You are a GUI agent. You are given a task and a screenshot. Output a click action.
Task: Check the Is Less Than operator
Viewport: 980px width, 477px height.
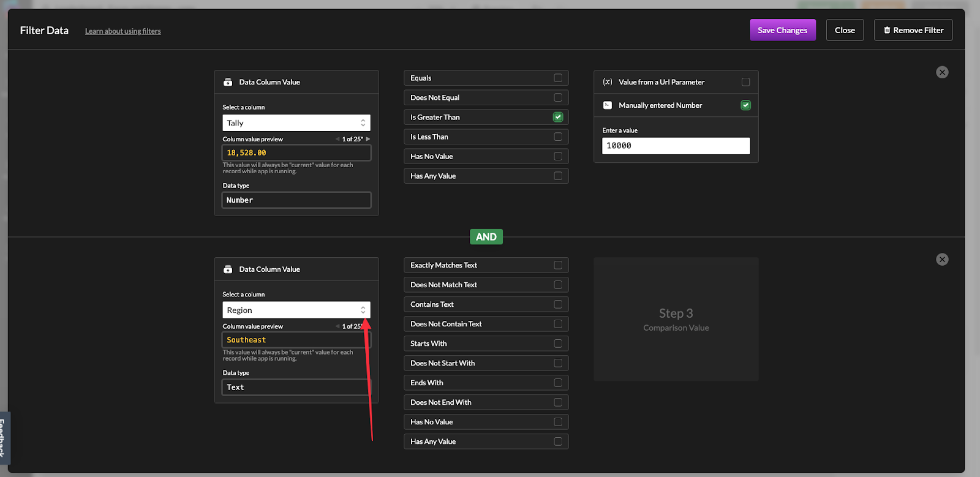coord(558,137)
